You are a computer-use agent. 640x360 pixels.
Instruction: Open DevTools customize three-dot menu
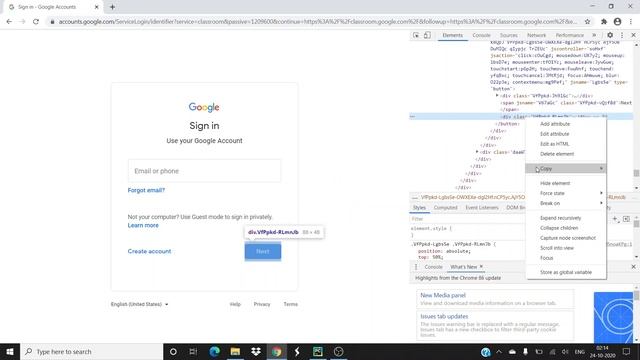coord(622,36)
